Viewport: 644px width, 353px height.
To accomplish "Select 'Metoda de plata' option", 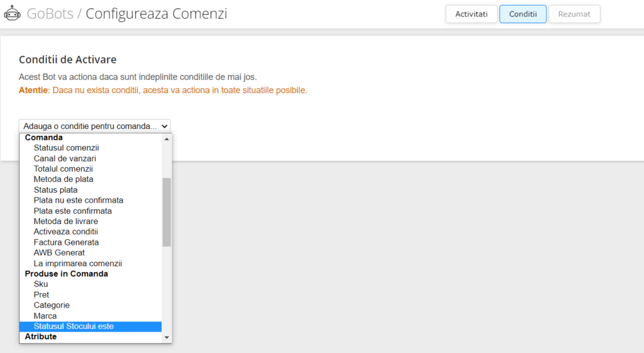I will click(64, 179).
